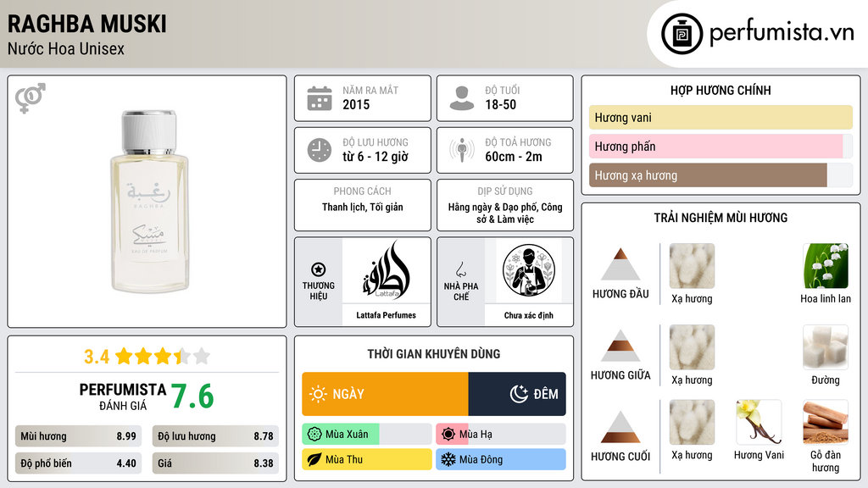The width and height of the screenshot is (868, 488).
Task: Click the snowflake icon for Mùa Đông
Action: pos(448,459)
